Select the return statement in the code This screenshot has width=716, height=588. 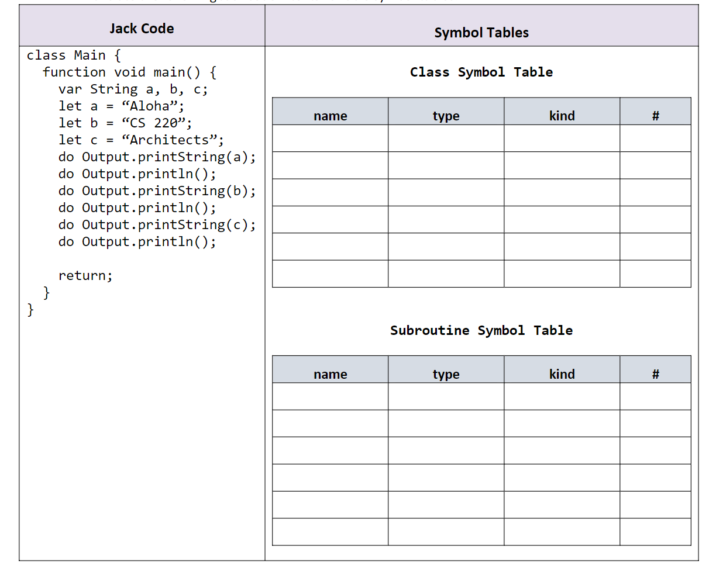tap(88, 275)
